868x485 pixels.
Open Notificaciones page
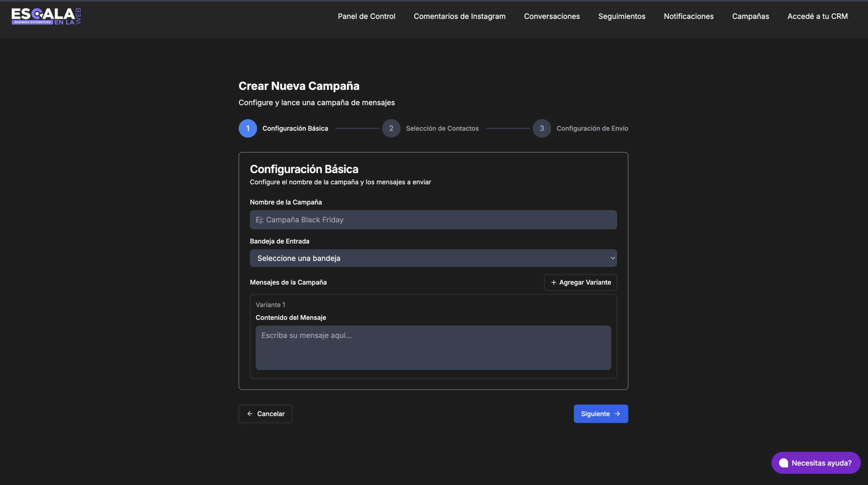point(688,16)
